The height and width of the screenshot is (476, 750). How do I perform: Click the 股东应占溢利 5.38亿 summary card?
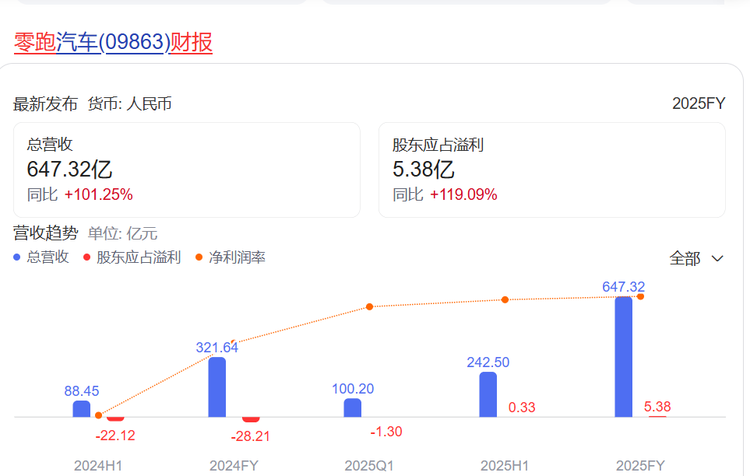tap(551, 169)
